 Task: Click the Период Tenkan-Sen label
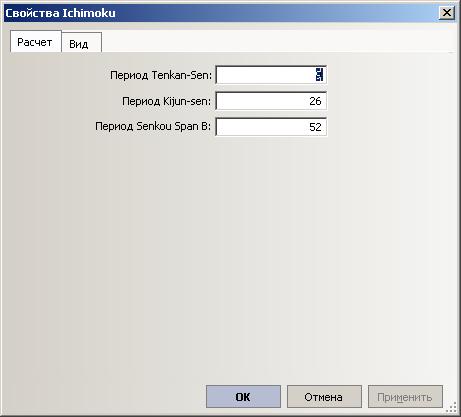click(x=161, y=75)
